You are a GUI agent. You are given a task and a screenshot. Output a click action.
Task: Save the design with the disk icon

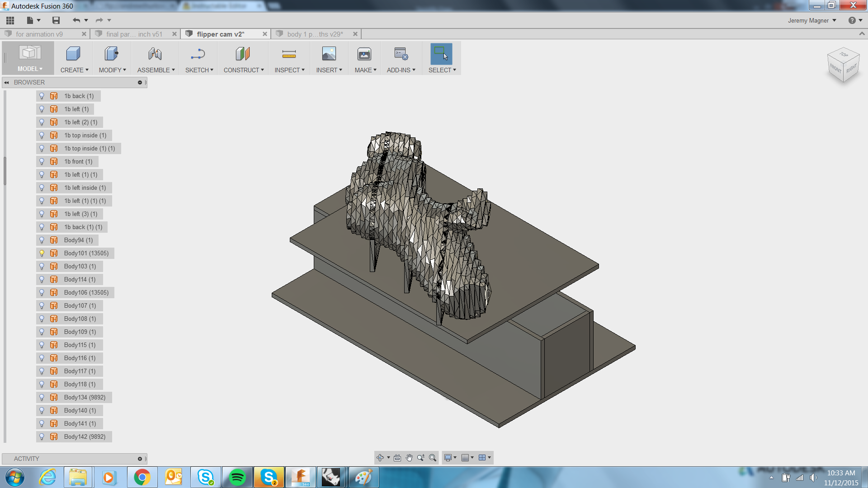coord(56,20)
